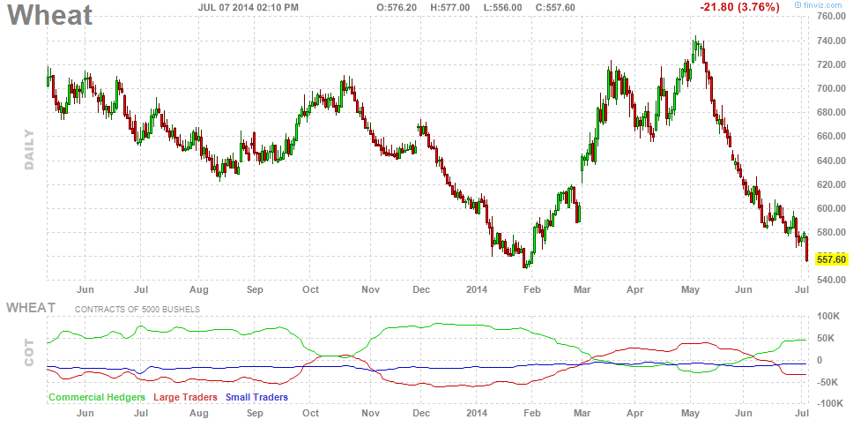Click the 100K label on the COT axis

[x=830, y=316]
